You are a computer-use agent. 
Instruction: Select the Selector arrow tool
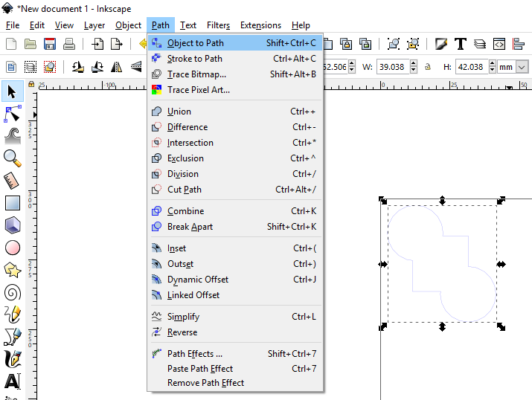click(x=12, y=91)
